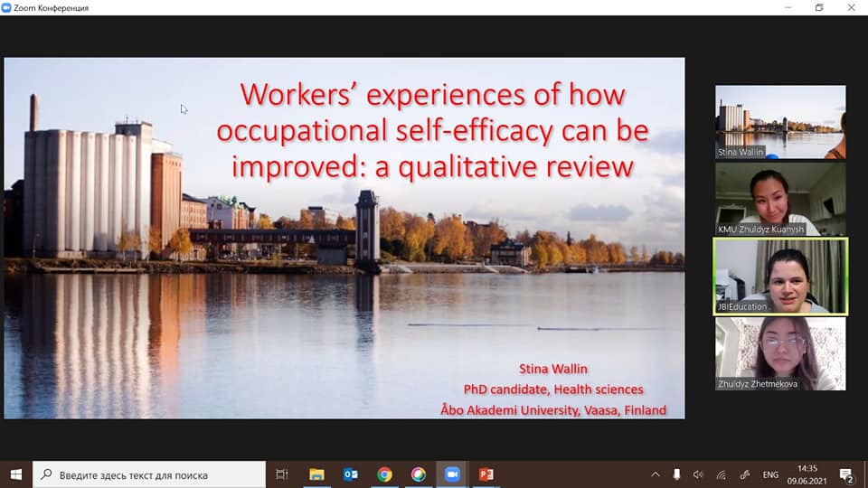Expand the hidden system tray icons
This screenshot has height=488, width=868.
click(656, 474)
